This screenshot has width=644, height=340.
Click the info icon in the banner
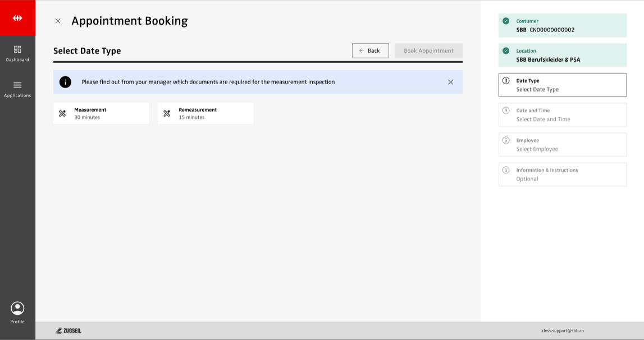[66, 82]
